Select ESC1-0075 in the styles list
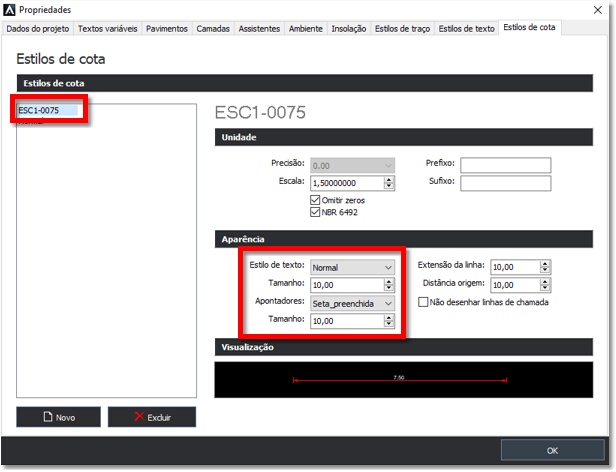Viewport: 616px width, 472px height. tap(38, 110)
